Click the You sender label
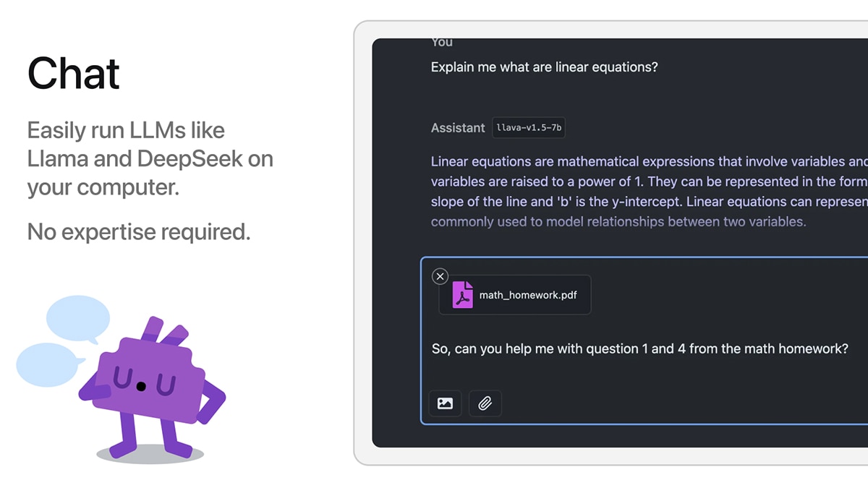 (442, 43)
